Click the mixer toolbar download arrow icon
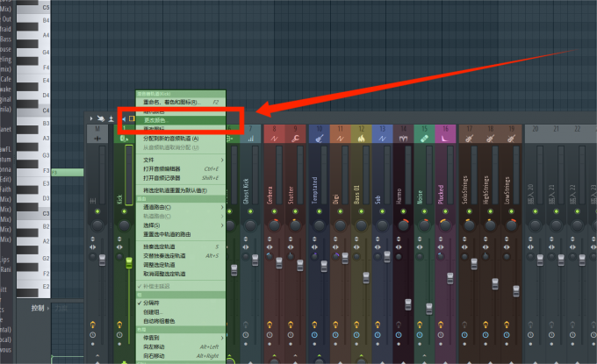The height and width of the screenshot is (364, 597). tap(111, 118)
